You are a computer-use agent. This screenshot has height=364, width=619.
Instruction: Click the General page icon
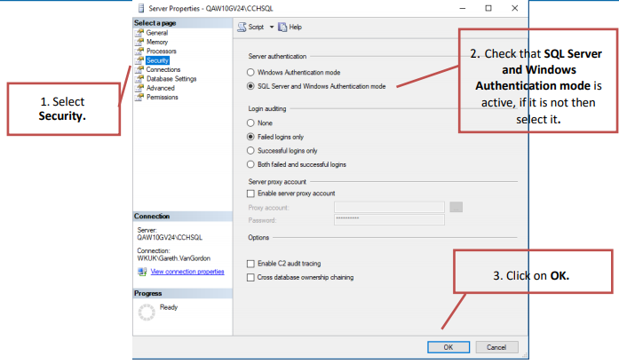click(x=139, y=33)
